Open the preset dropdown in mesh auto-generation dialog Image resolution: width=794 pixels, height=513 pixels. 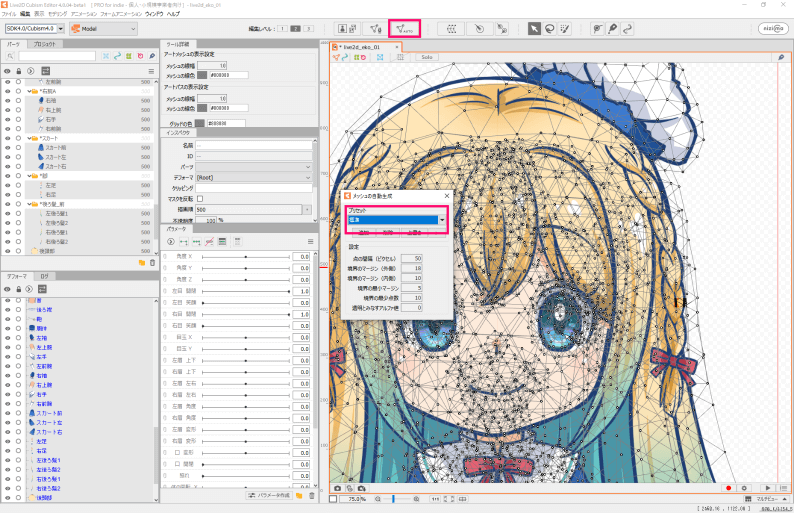coord(442,220)
